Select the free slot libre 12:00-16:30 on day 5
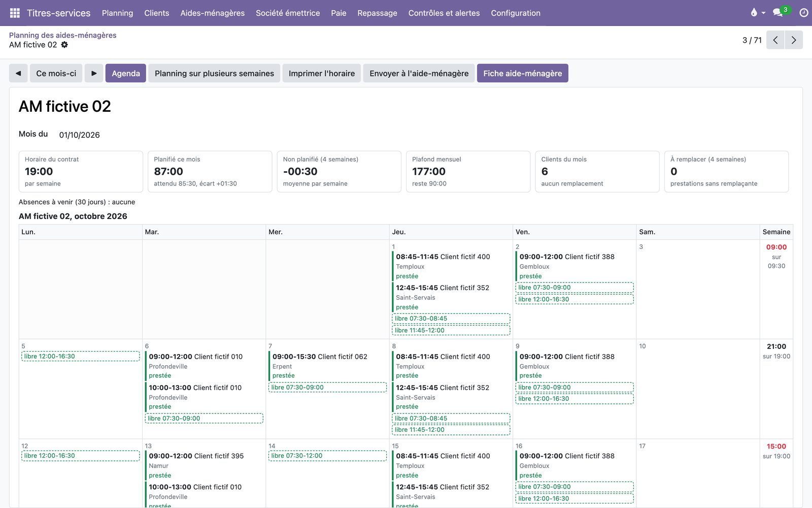This screenshot has width=812, height=508. point(80,356)
